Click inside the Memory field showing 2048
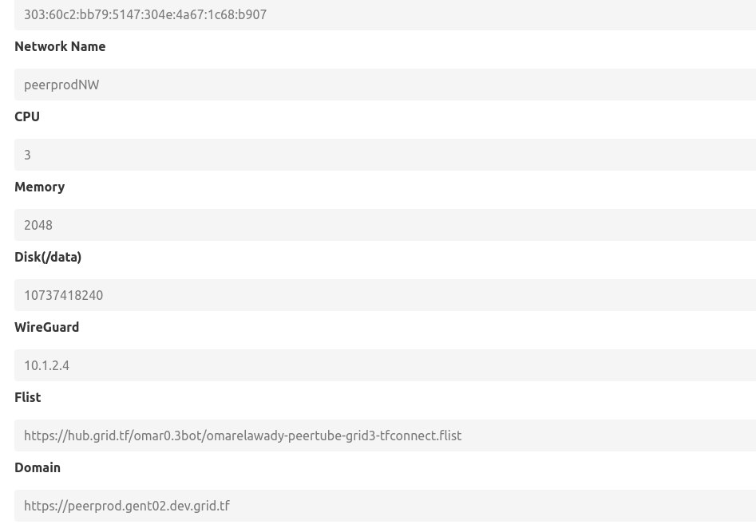This screenshot has height=532, width=756. click(386, 224)
